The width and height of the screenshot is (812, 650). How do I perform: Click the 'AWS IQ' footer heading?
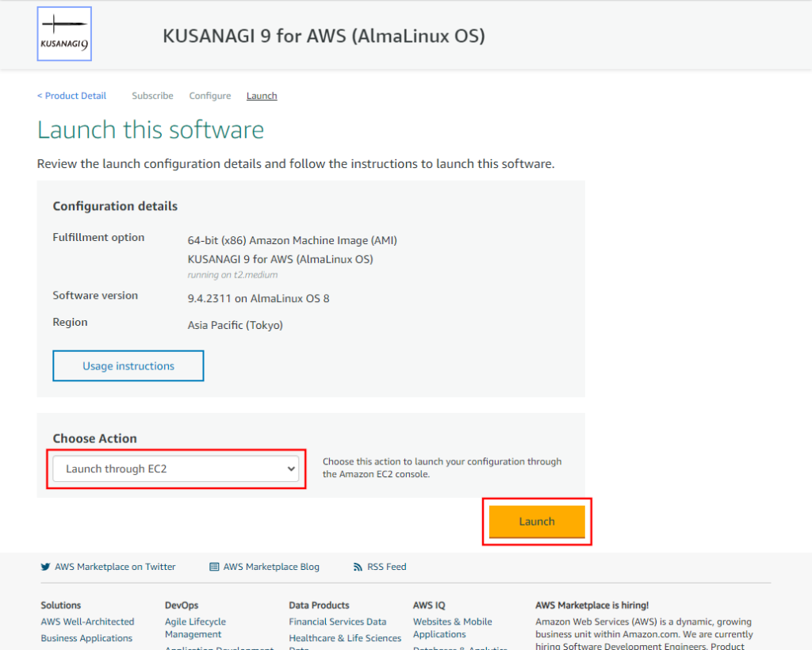[429, 605]
